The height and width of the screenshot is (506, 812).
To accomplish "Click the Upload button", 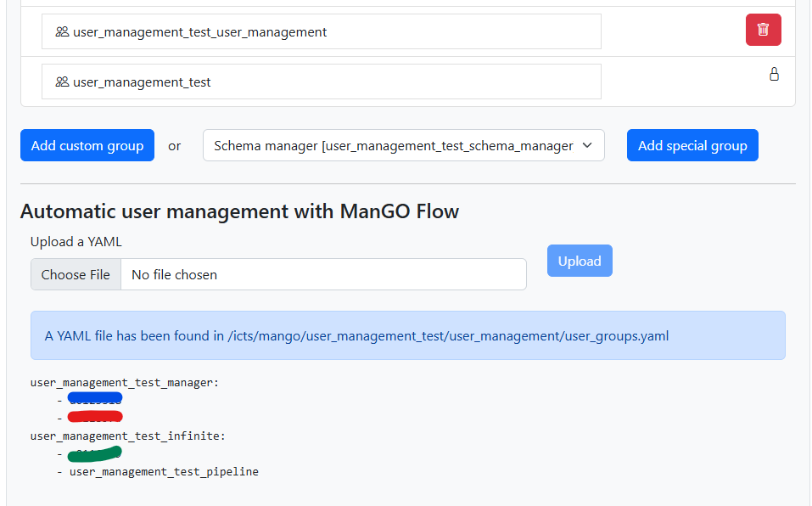I will click(x=580, y=261).
